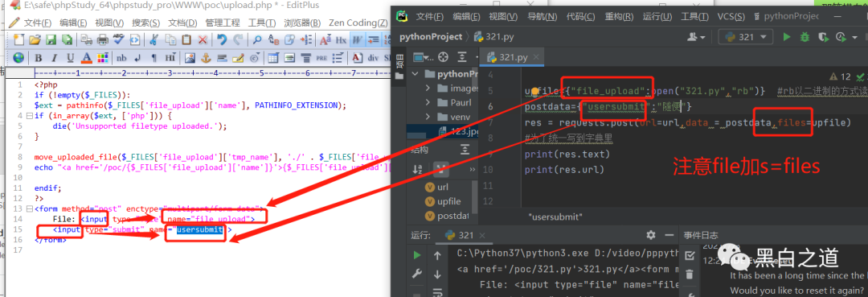Insert non-breaking space nb button
Image resolution: width=868 pixels, height=297 pixels.
coord(121,58)
